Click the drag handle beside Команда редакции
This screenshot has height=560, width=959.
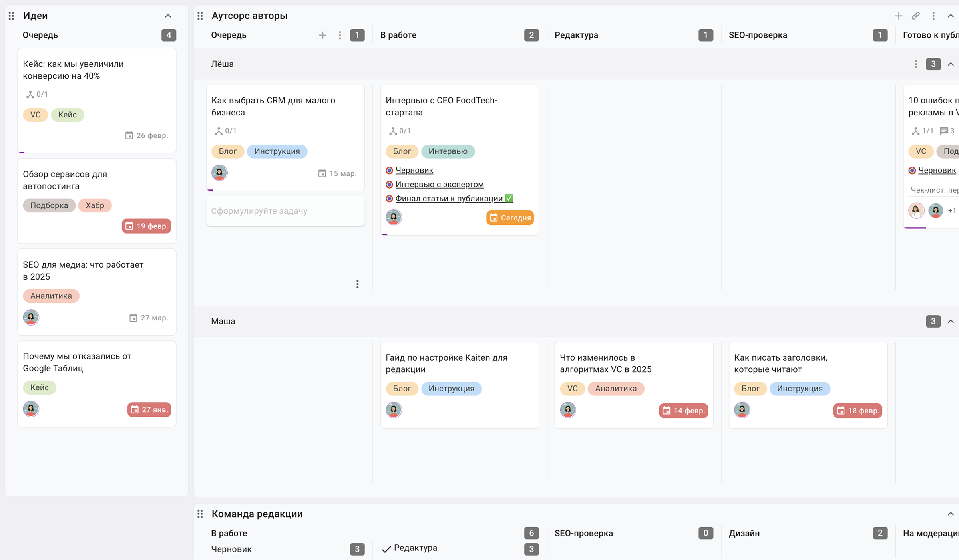(x=200, y=514)
